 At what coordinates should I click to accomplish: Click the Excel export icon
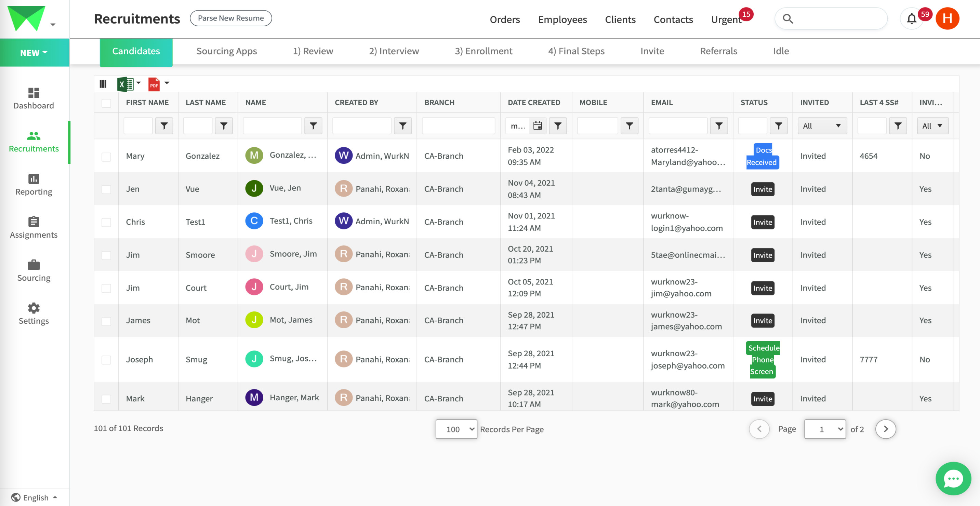(125, 84)
